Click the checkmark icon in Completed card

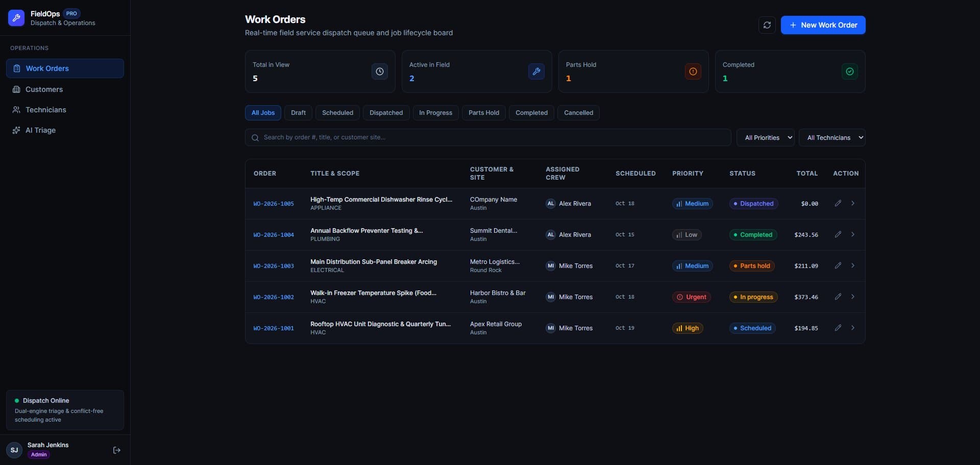tap(850, 71)
